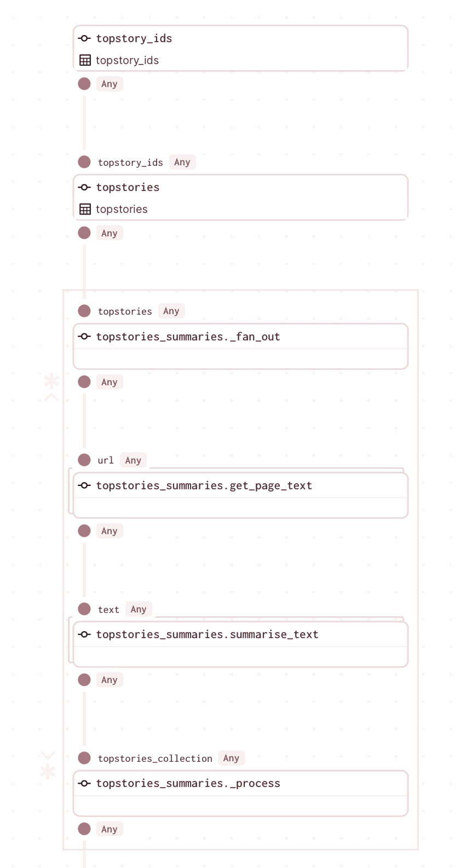
Task: Click the op icon beside topstory_ids title
Action: pos(84,38)
